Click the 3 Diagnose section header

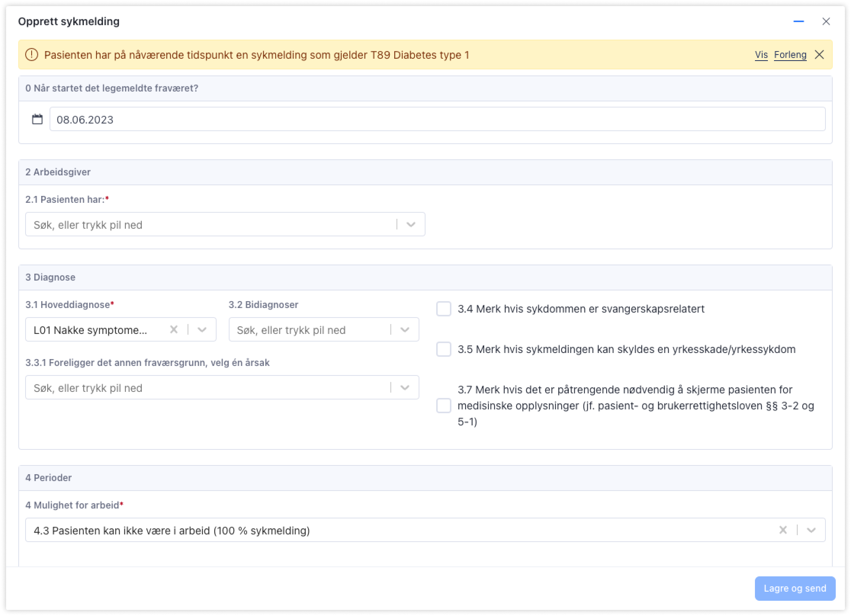[425, 278]
